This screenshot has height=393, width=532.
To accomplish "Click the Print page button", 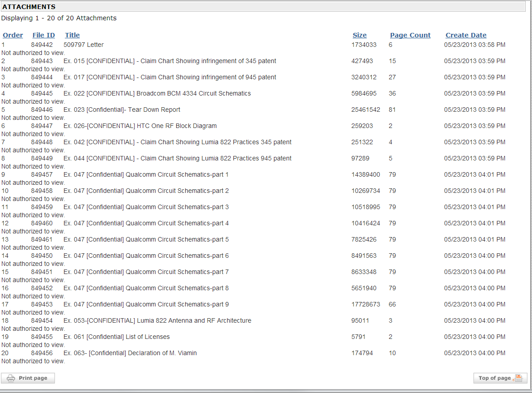I will (x=28, y=378).
